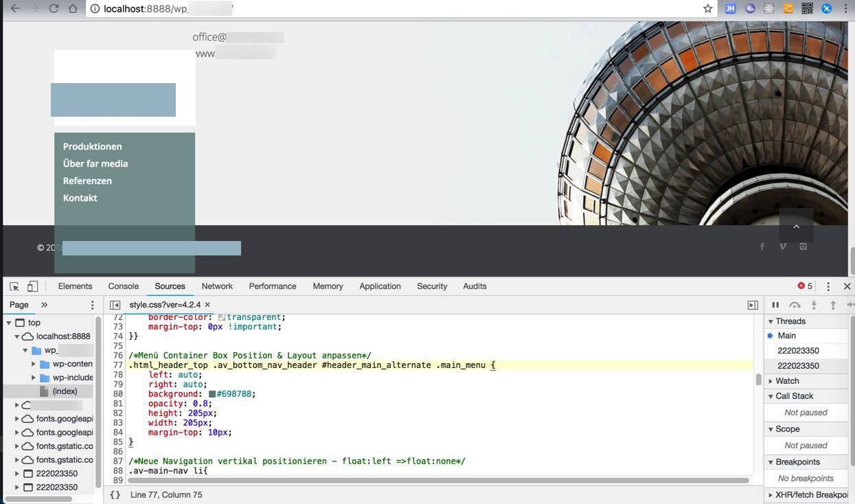Open the Kontakt link
855x504 pixels.
[80, 198]
